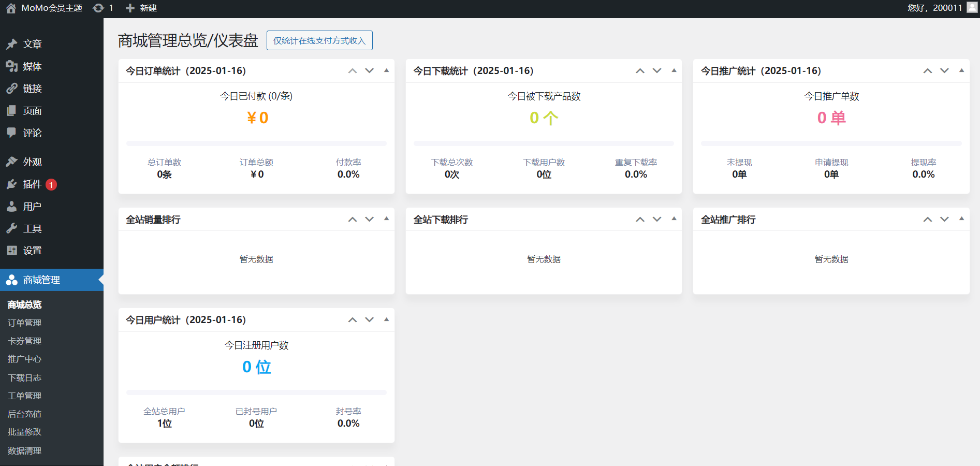Toggle the 今日下载统计 panel collapse triangle
Image resolution: width=980 pixels, height=466 pixels.
pos(674,70)
